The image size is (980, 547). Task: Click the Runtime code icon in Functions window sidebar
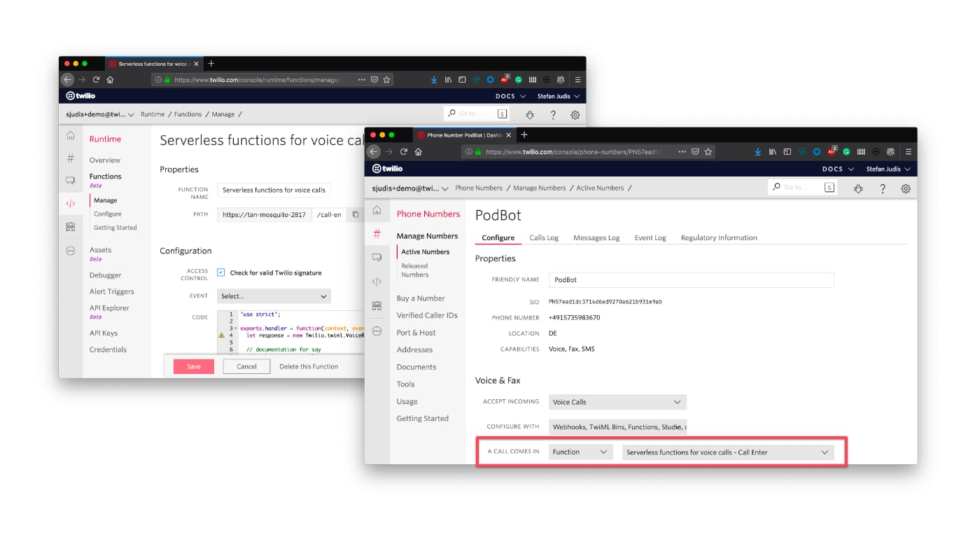(x=71, y=204)
